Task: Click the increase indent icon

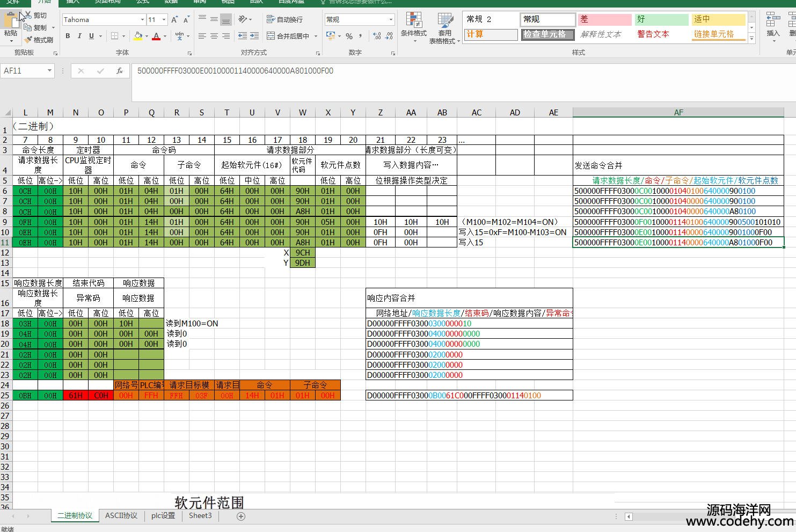Action: coord(254,36)
